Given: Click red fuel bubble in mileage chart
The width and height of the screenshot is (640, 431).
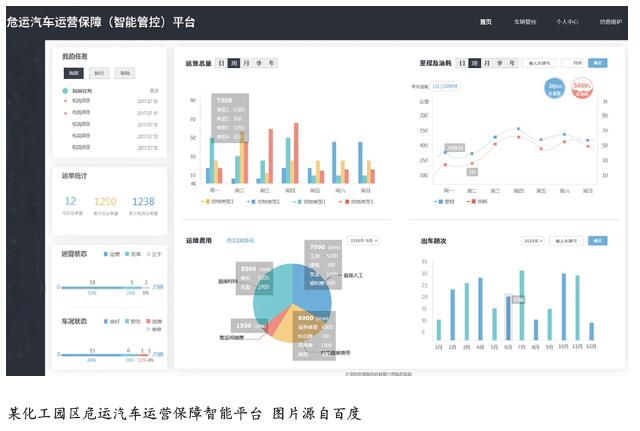Looking at the screenshot, I should coord(582,87).
